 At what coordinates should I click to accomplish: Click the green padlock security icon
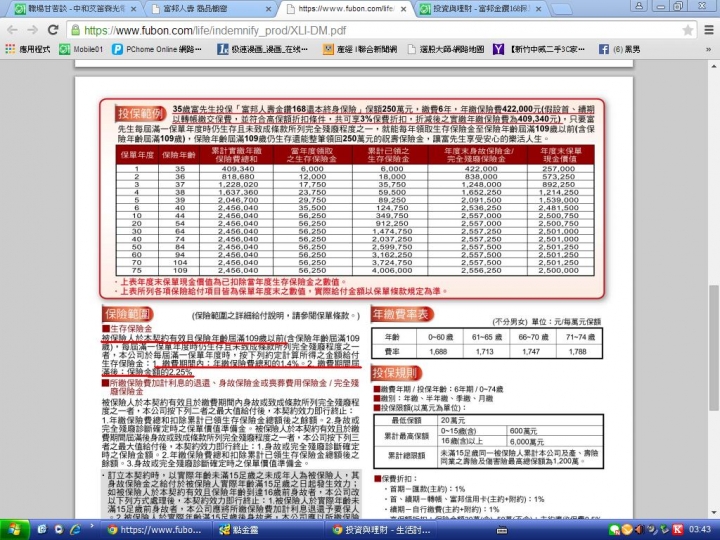tap(75, 31)
